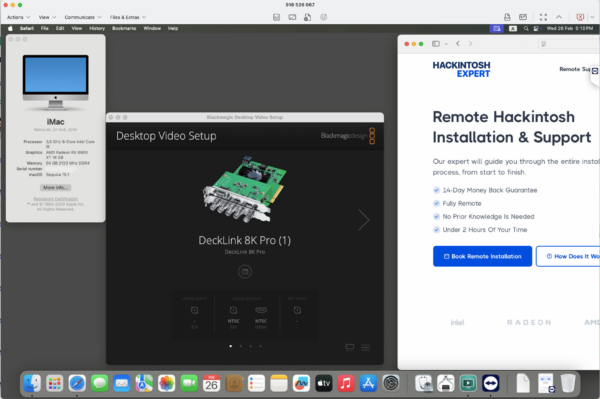Open Music from the Dock
The width and height of the screenshot is (600, 399).
[x=346, y=383]
